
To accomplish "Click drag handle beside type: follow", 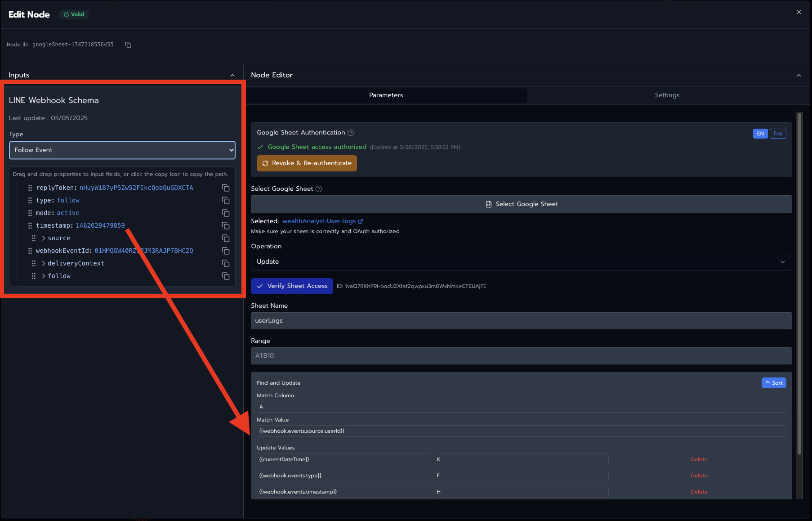I will [30, 201].
